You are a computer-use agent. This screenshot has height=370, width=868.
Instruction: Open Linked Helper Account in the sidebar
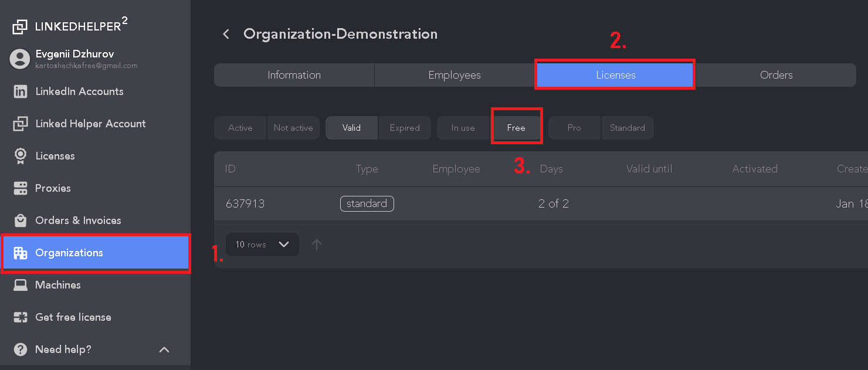[x=96, y=124]
